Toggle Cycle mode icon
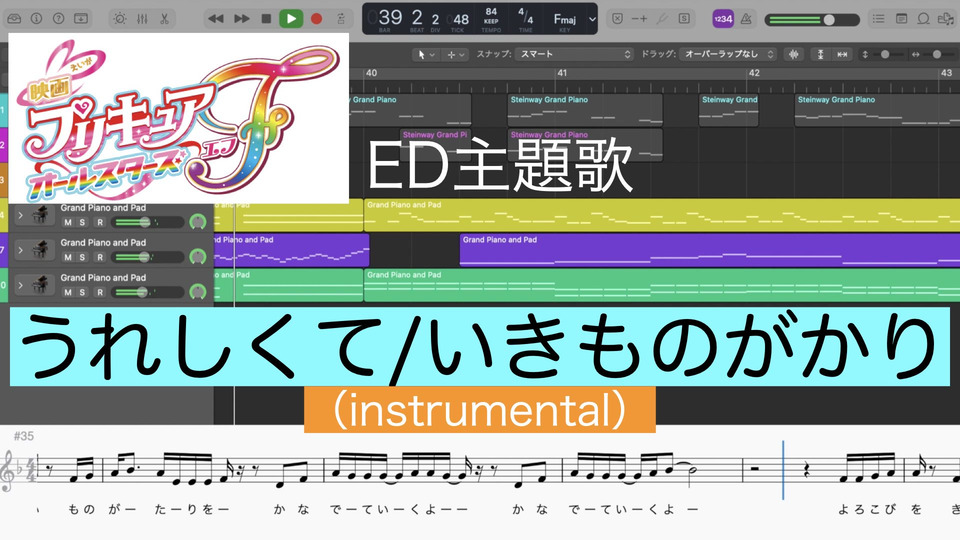This screenshot has height=540, width=960. coord(341,19)
